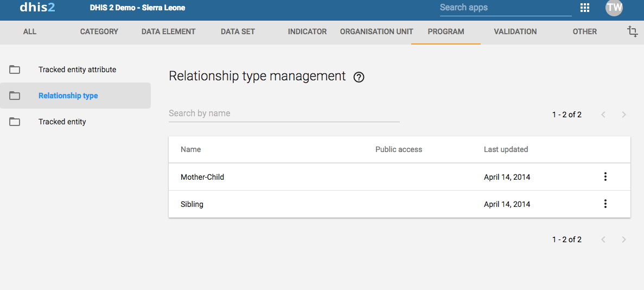
Task: Click the group editor icon in tab bar
Action: point(632,31)
